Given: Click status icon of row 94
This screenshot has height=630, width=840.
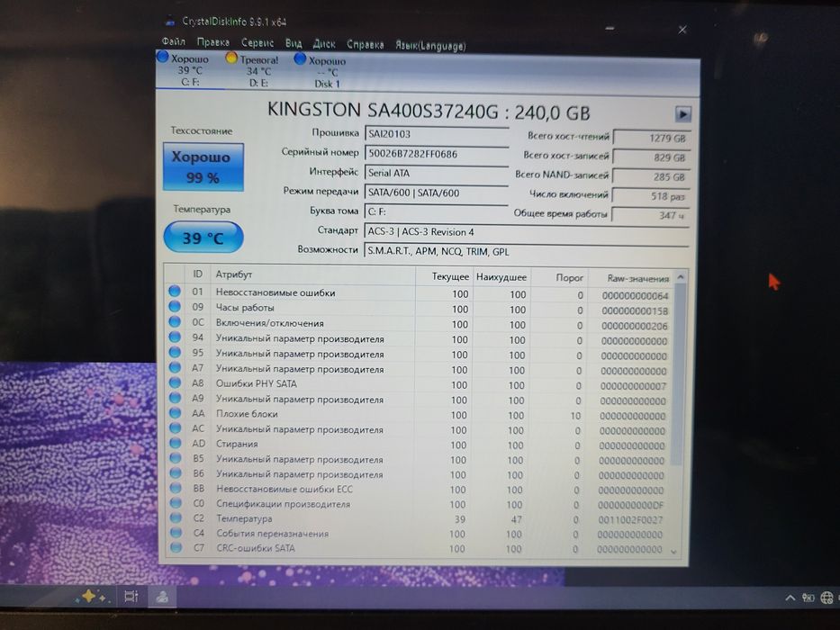Looking at the screenshot, I should [x=175, y=337].
